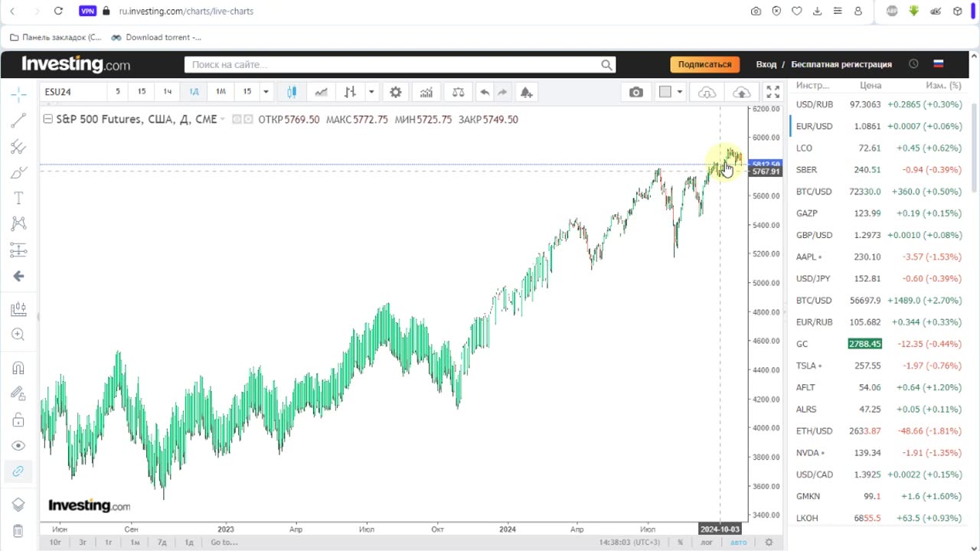The width and height of the screenshot is (980, 551).
Task: Select the ruler measure tool
Action: 18,309
